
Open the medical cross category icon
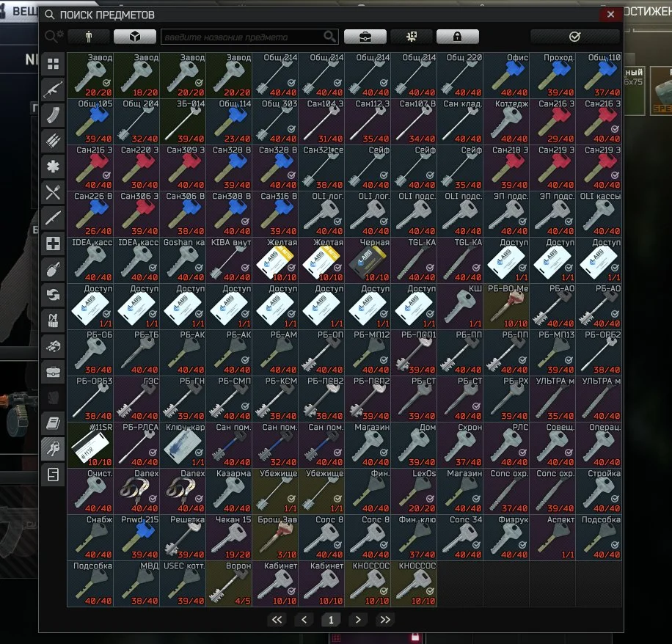pos(53,244)
